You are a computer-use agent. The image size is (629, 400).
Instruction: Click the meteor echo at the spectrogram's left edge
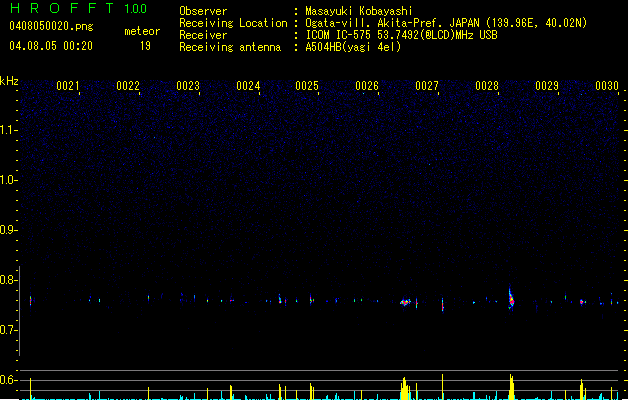coord(30,301)
